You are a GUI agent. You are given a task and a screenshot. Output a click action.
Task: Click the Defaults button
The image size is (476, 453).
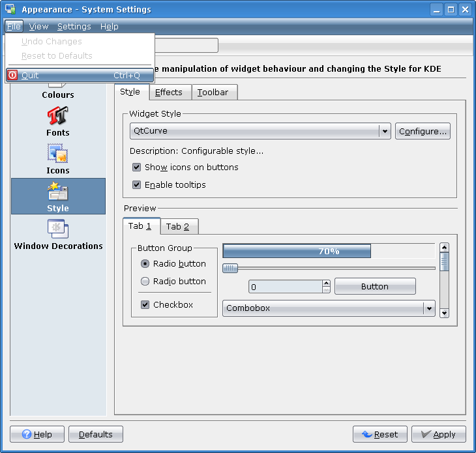[x=96, y=434]
